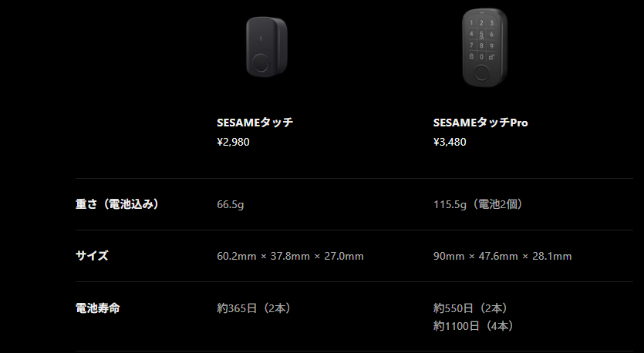Click the 電池寿命 row label
The height and width of the screenshot is (353, 644).
(x=97, y=308)
